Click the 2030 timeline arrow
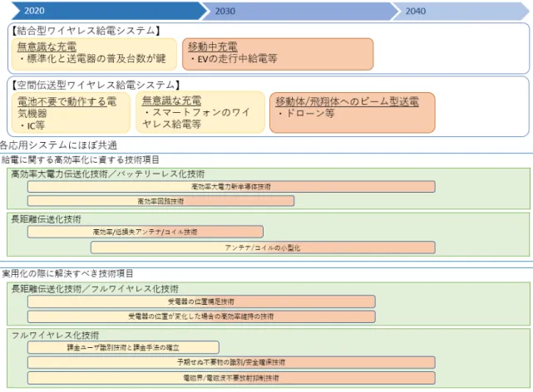The image size is (533, 392). tap(300, 11)
